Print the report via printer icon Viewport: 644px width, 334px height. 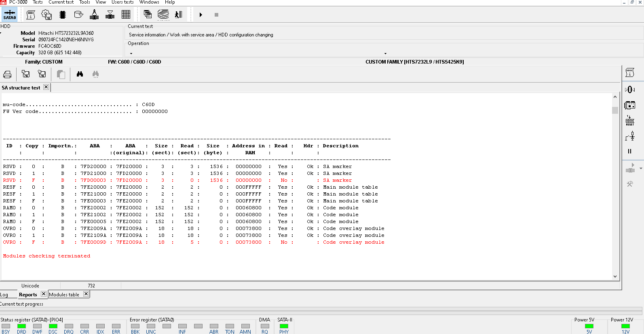point(7,74)
